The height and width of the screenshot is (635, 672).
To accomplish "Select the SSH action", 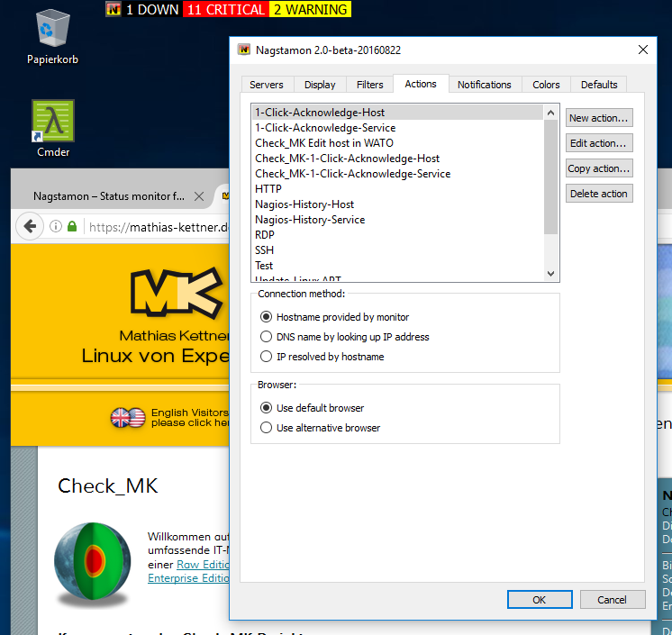I will 398,250.
